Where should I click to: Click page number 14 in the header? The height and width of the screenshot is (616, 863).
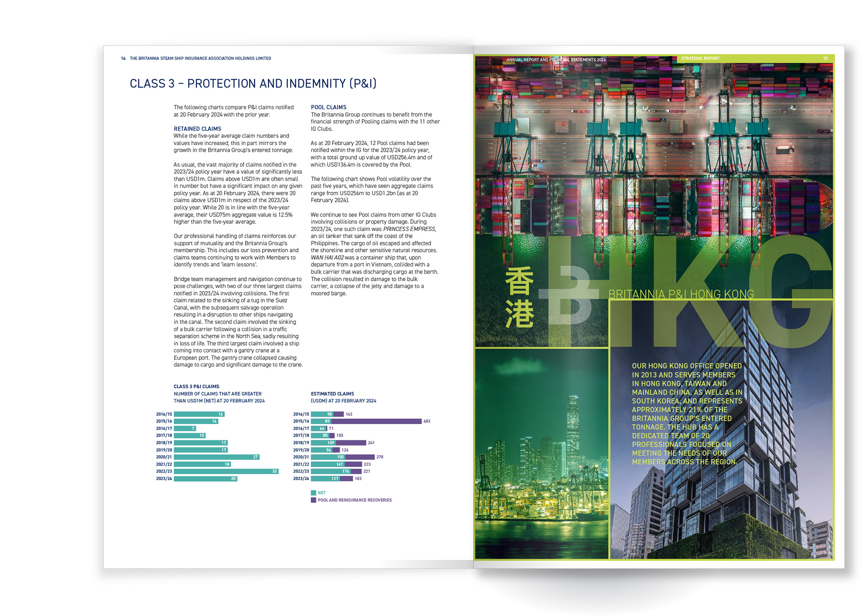[123, 58]
